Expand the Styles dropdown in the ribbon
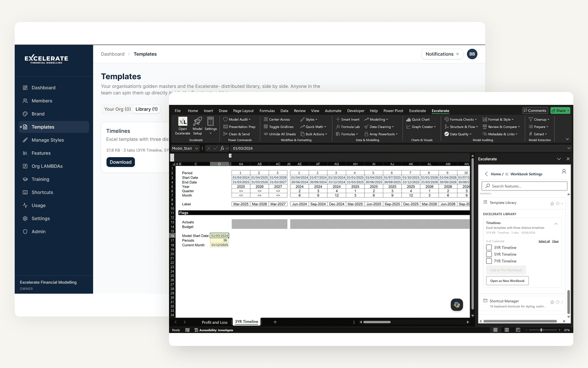588x368 pixels. (x=309, y=120)
